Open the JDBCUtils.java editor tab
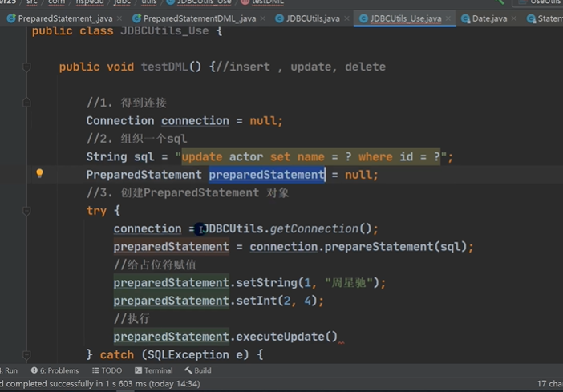This screenshot has width=563, height=392. (313, 18)
